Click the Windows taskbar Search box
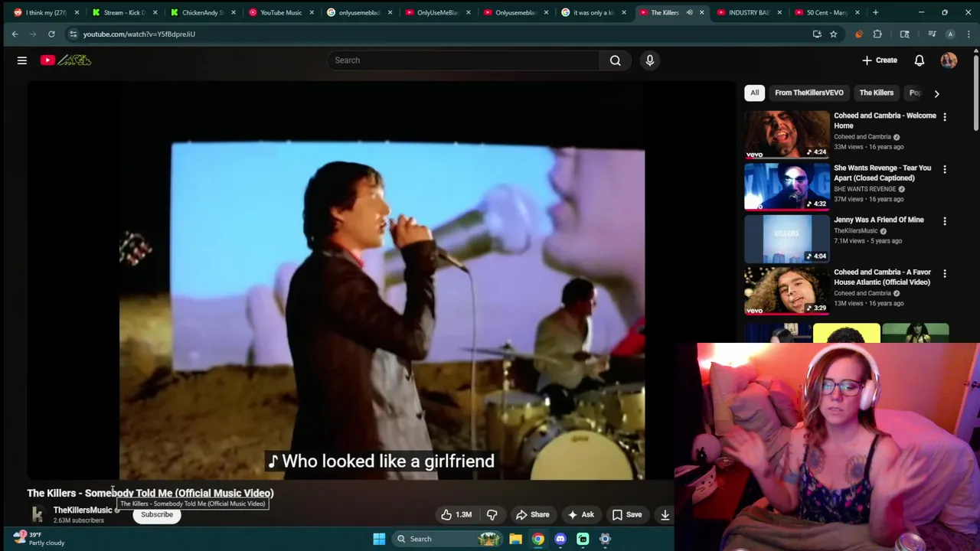980x551 pixels. point(447,539)
